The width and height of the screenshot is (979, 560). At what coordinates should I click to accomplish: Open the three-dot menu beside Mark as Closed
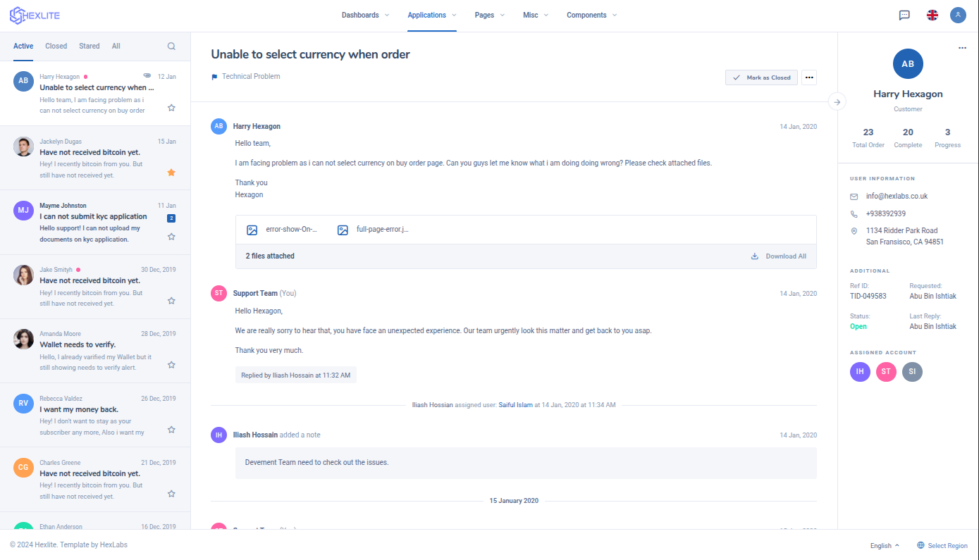click(x=809, y=77)
